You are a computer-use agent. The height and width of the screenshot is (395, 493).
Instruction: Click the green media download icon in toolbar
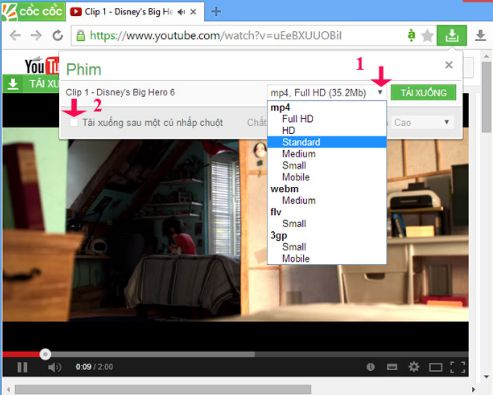pos(452,35)
